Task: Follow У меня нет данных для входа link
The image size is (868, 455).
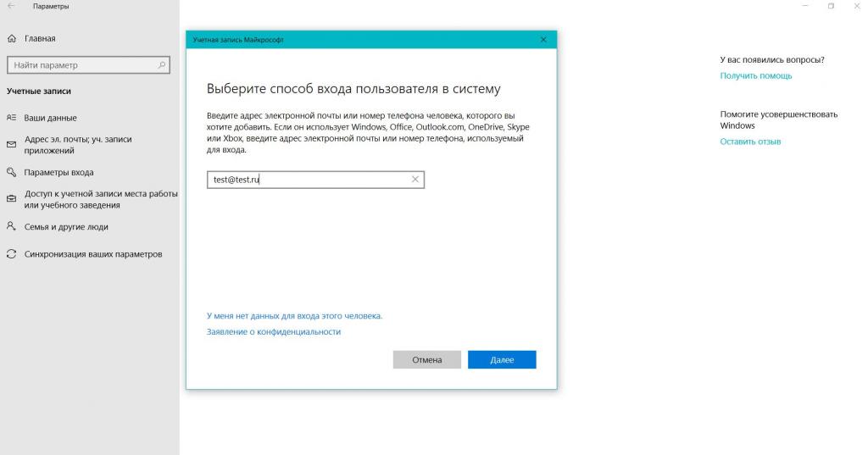Action: pyautogui.click(x=294, y=316)
